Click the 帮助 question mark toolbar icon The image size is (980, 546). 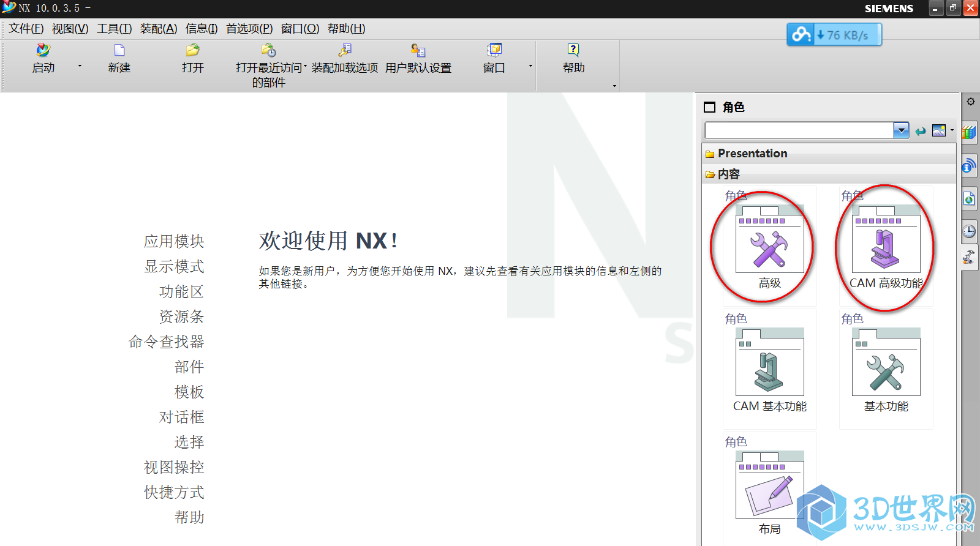coord(573,50)
